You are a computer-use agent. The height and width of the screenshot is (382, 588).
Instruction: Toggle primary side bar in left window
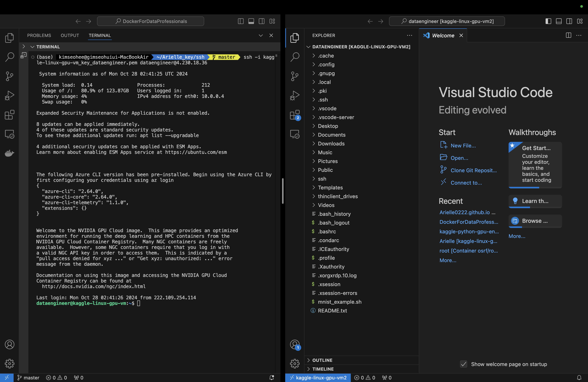pos(241,21)
